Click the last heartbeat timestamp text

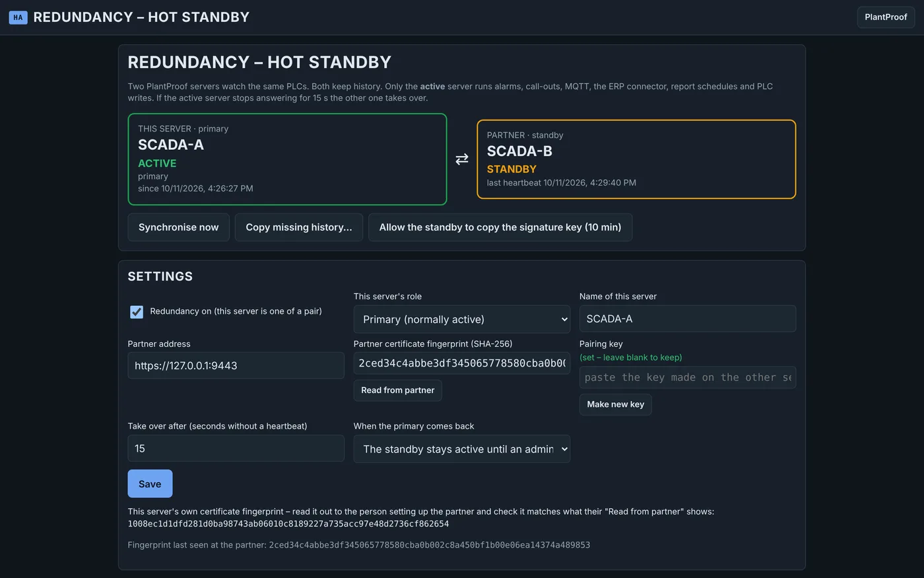[x=562, y=183]
